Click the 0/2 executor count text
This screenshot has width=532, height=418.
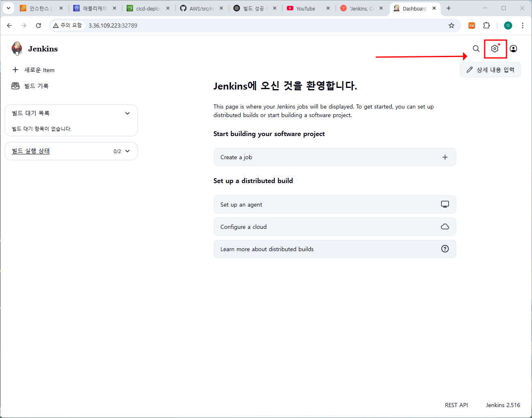click(x=117, y=151)
